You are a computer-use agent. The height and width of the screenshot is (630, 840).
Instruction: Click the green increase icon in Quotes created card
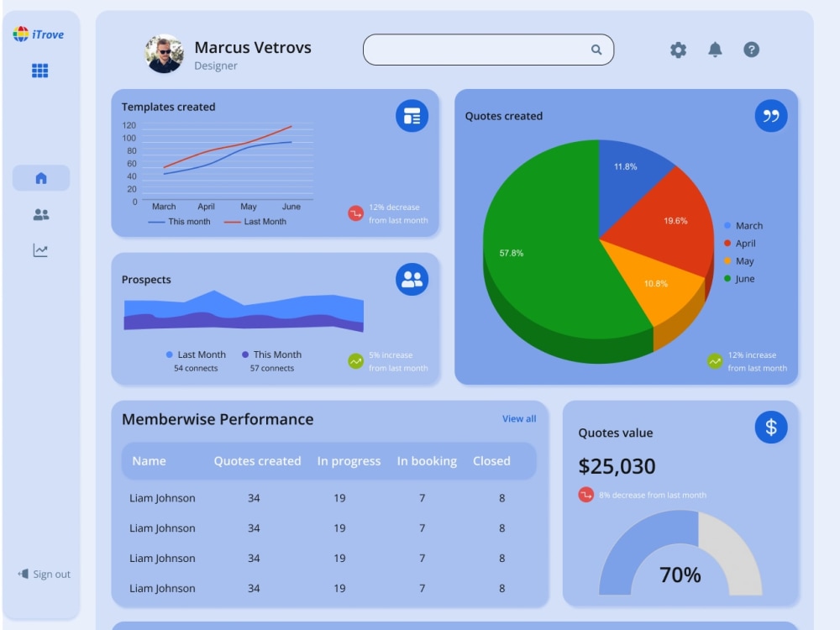[x=715, y=361]
